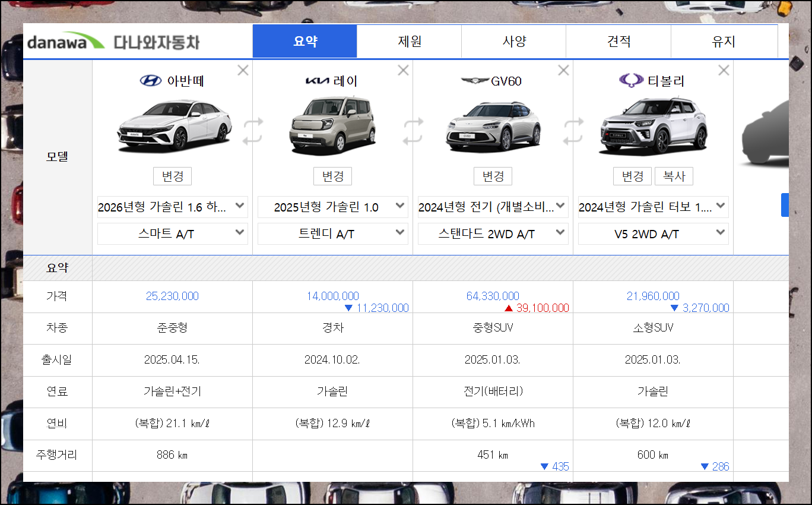Remove GV60 from comparison with X
Screen dimensions: 812x505
[563, 70]
